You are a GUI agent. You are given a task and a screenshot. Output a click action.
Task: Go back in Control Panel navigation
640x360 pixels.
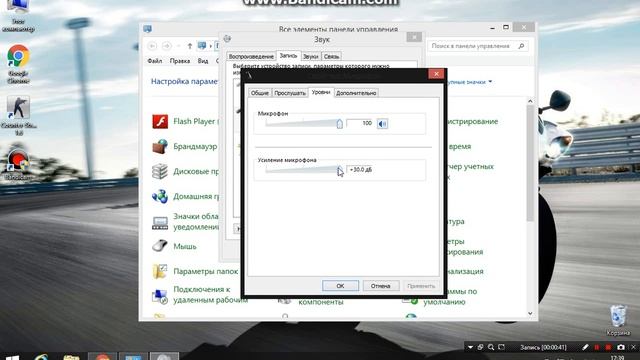(152, 46)
